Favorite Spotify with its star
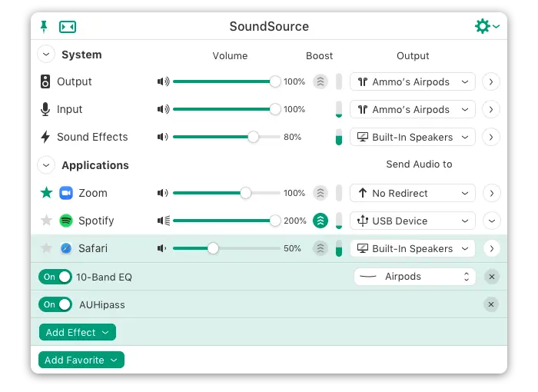This screenshot has height=392, width=538. [x=46, y=221]
